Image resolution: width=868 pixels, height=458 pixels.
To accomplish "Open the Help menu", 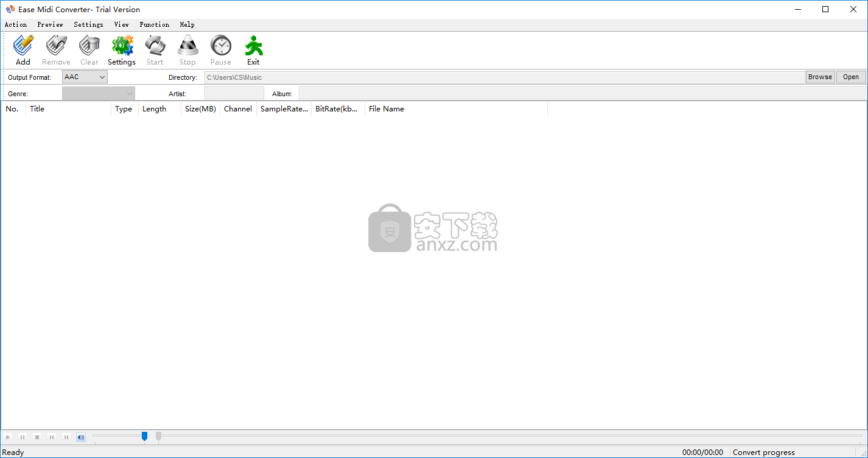I will pyautogui.click(x=187, y=24).
